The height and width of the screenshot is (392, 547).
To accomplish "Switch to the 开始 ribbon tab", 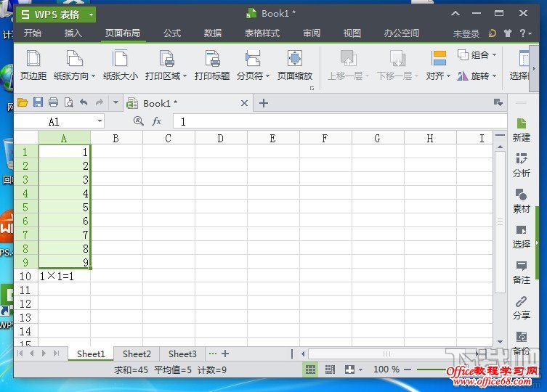I will [x=33, y=33].
